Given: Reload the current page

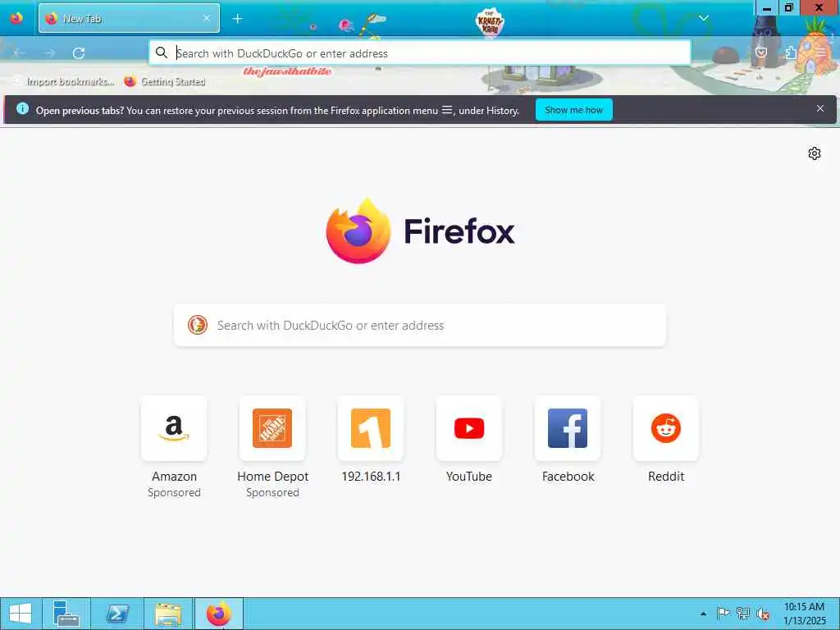Looking at the screenshot, I should (x=79, y=53).
